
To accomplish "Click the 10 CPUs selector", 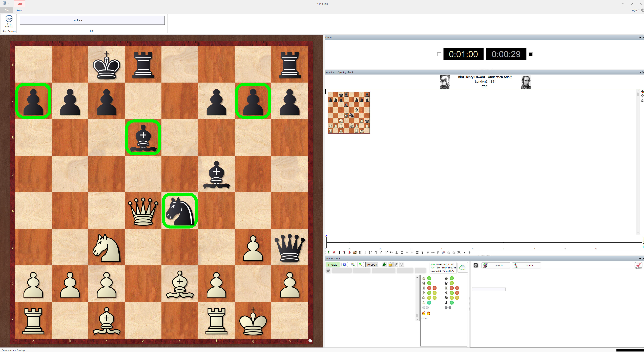I will (x=371, y=265).
